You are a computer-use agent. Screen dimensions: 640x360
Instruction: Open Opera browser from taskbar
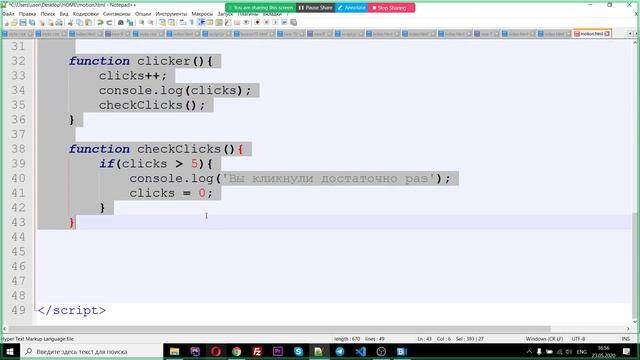coord(216,351)
